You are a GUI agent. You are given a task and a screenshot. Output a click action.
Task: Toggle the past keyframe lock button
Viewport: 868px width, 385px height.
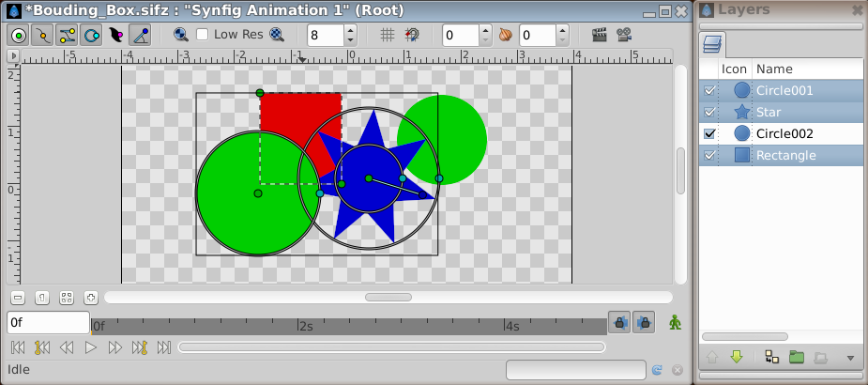click(x=619, y=322)
